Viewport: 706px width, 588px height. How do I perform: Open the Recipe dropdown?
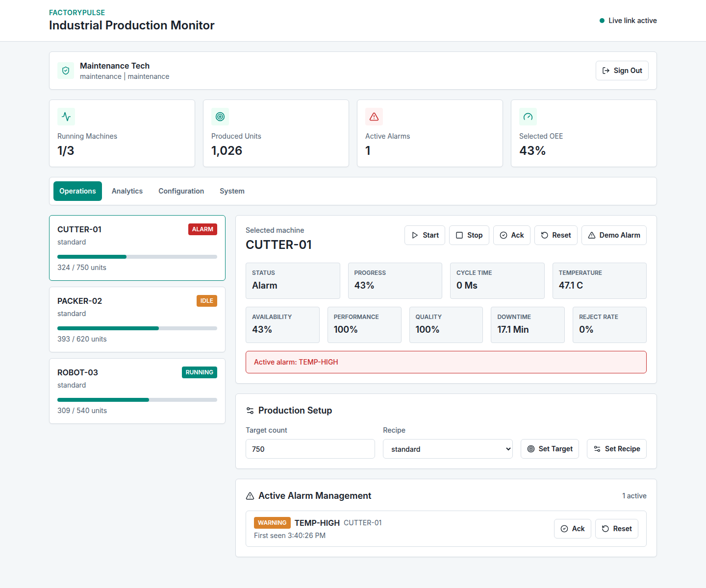[x=448, y=449]
